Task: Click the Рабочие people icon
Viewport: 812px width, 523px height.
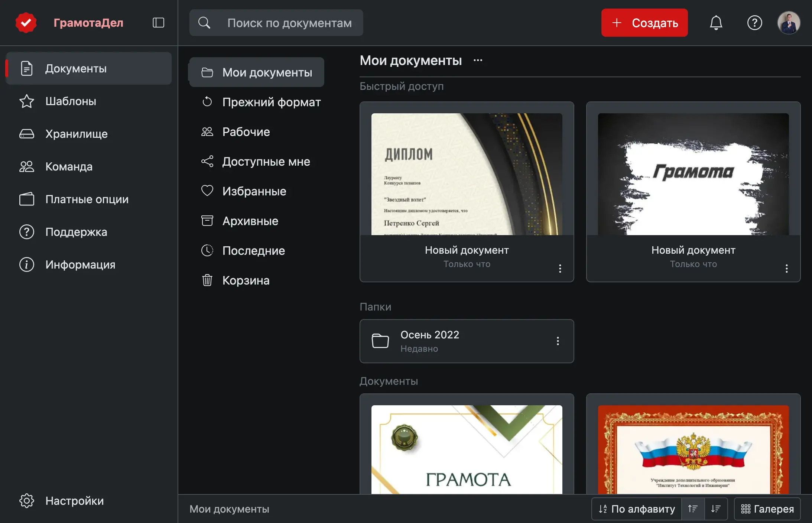Action: tap(207, 131)
